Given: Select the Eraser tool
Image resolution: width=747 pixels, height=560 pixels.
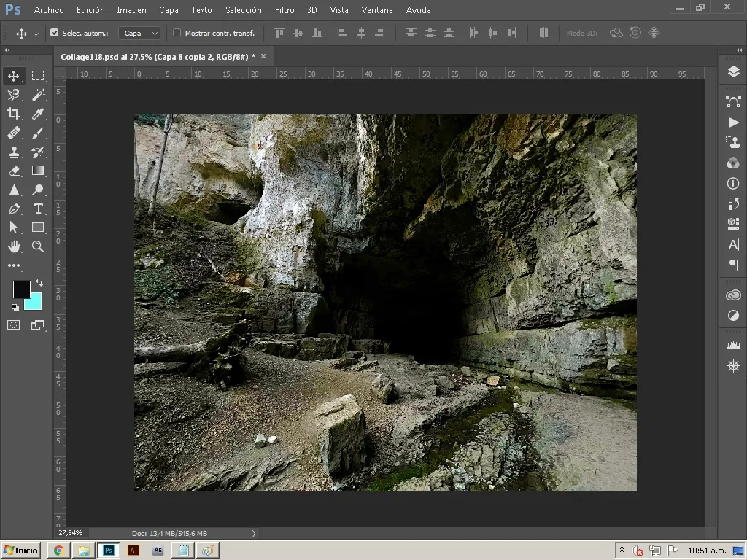Looking at the screenshot, I should point(13,171).
